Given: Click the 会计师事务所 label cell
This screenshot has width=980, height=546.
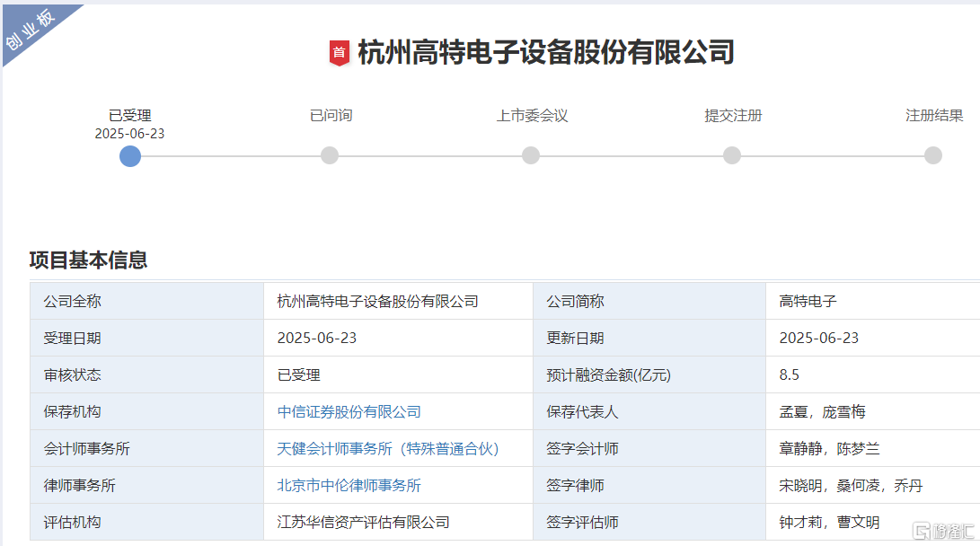Looking at the screenshot, I should [x=147, y=448].
